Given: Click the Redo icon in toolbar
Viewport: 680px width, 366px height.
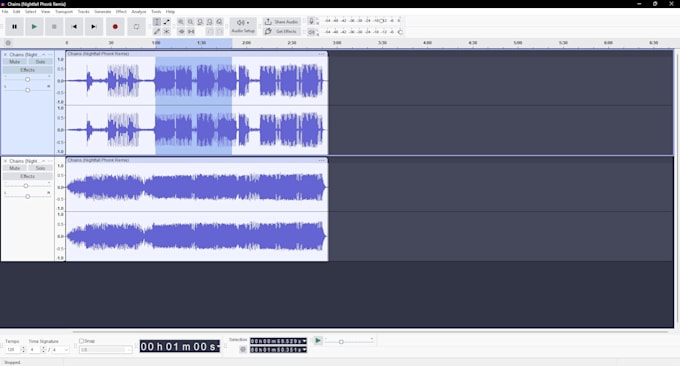Looking at the screenshot, I should (x=219, y=32).
